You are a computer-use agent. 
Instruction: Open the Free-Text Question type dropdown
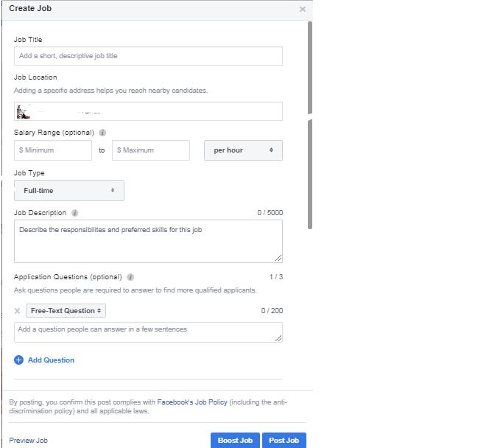66,311
